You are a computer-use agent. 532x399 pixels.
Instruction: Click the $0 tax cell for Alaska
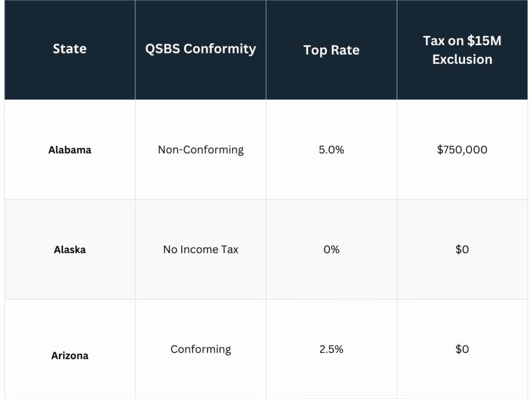pos(462,249)
